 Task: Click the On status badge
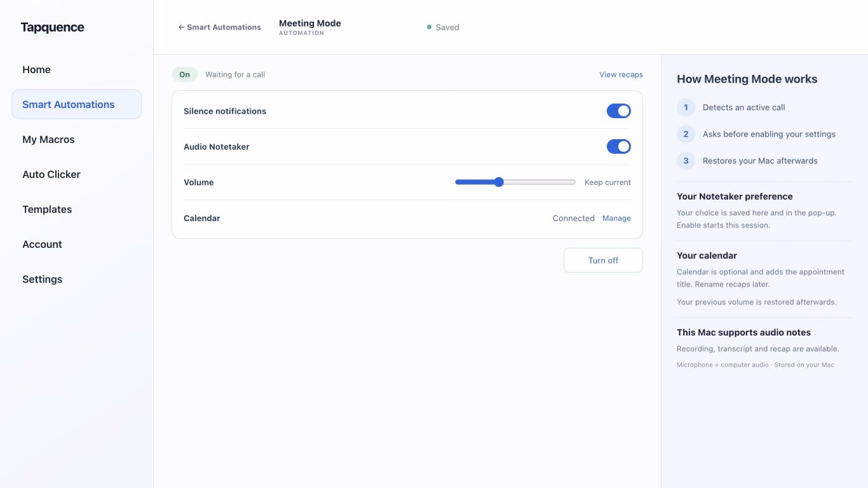(x=184, y=74)
